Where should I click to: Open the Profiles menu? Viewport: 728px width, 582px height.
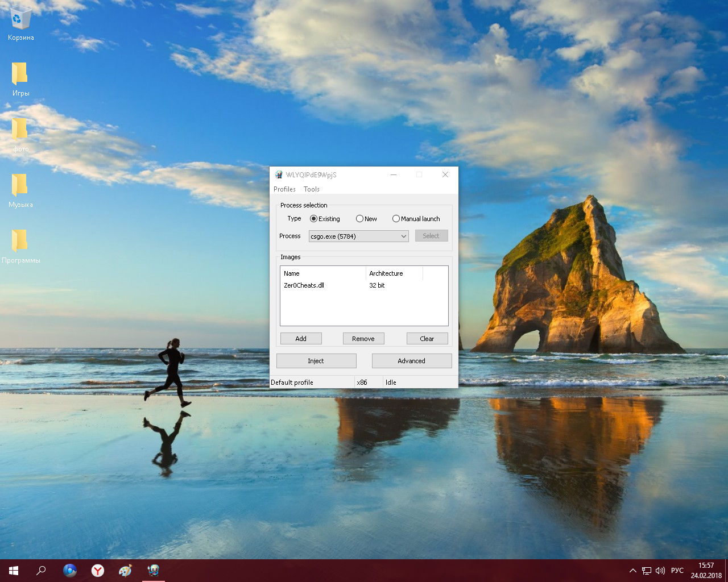284,189
